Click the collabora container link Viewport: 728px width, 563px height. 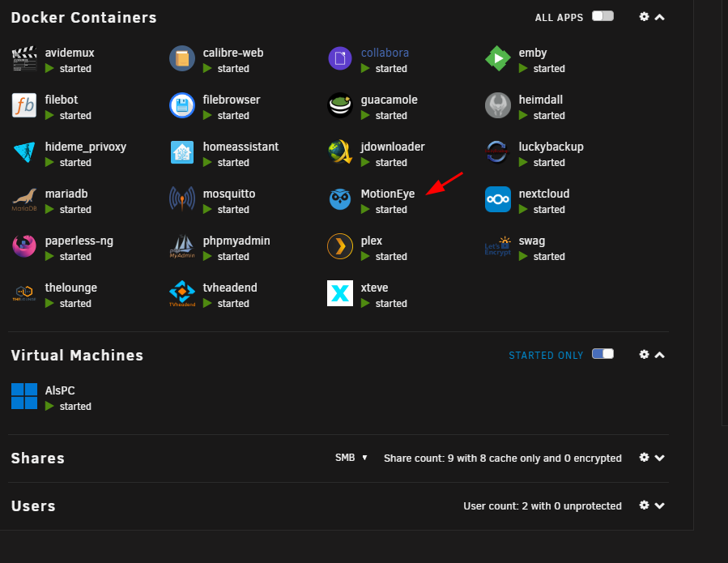click(385, 53)
